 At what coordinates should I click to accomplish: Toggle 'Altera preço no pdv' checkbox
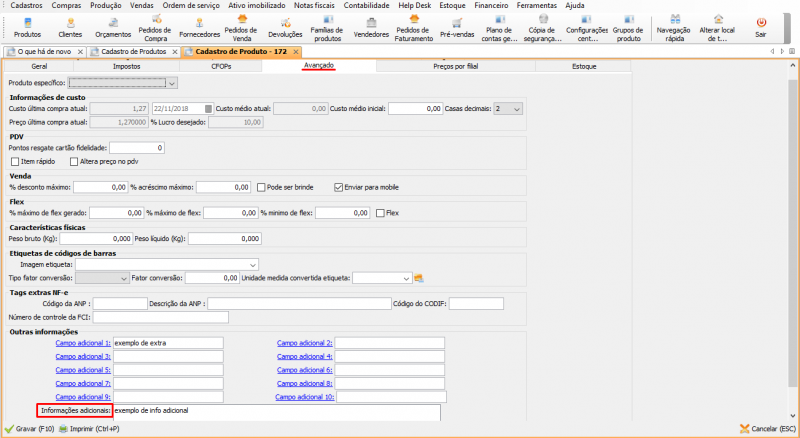tap(74, 162)
